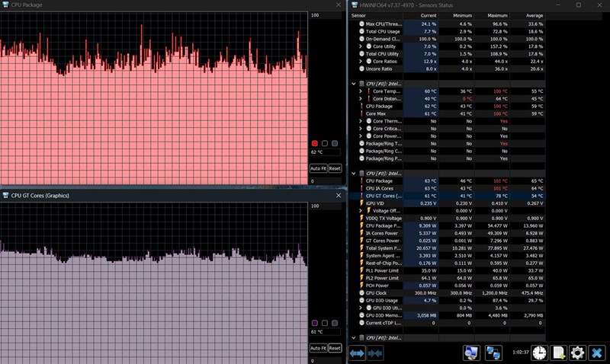Click Reset in CPU GT Cores graph
Viewport: 610px width, 364px height.
point(335,348)
